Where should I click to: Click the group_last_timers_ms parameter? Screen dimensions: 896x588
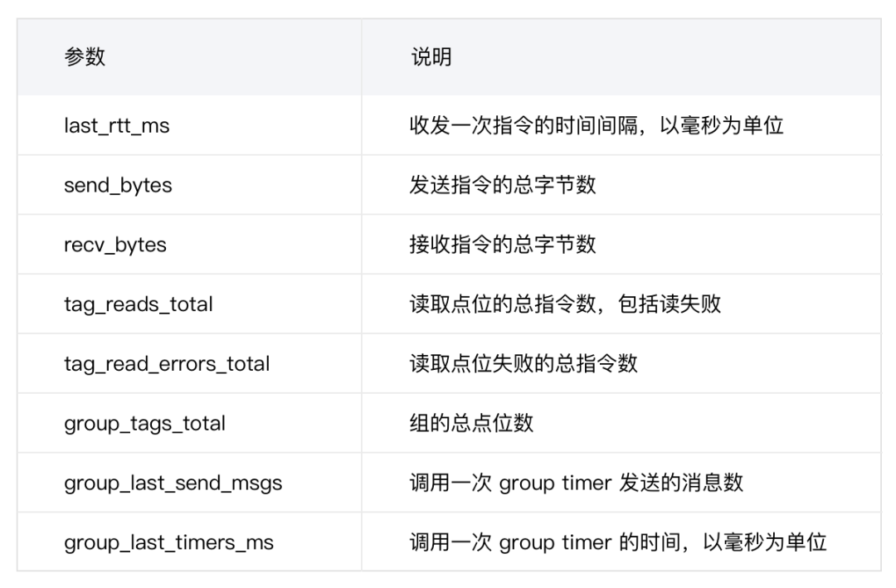coord(168,542)
